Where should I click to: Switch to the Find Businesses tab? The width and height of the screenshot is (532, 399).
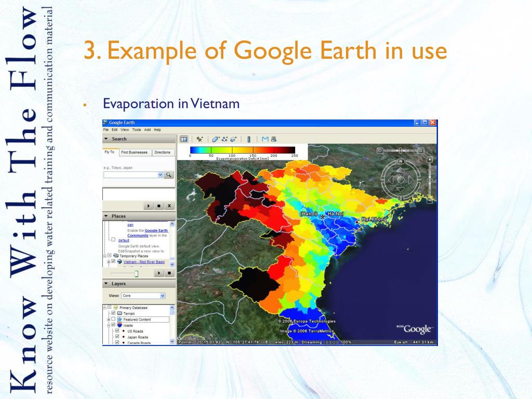click(x=135, y=152)
